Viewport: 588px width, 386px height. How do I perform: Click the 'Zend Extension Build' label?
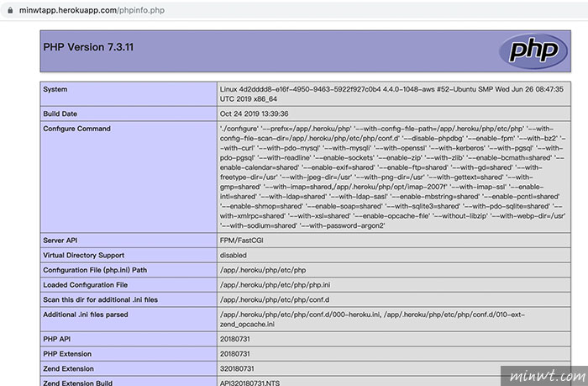tap(77, 383)
